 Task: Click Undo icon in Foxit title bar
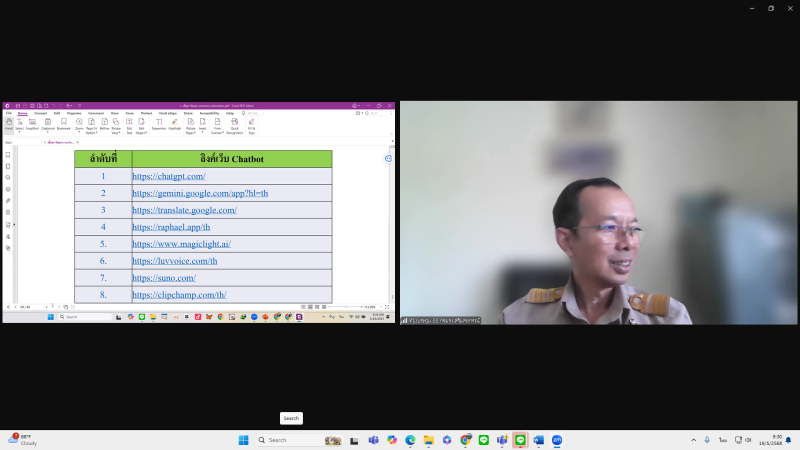pyautogui.click(x=54, y=106)
